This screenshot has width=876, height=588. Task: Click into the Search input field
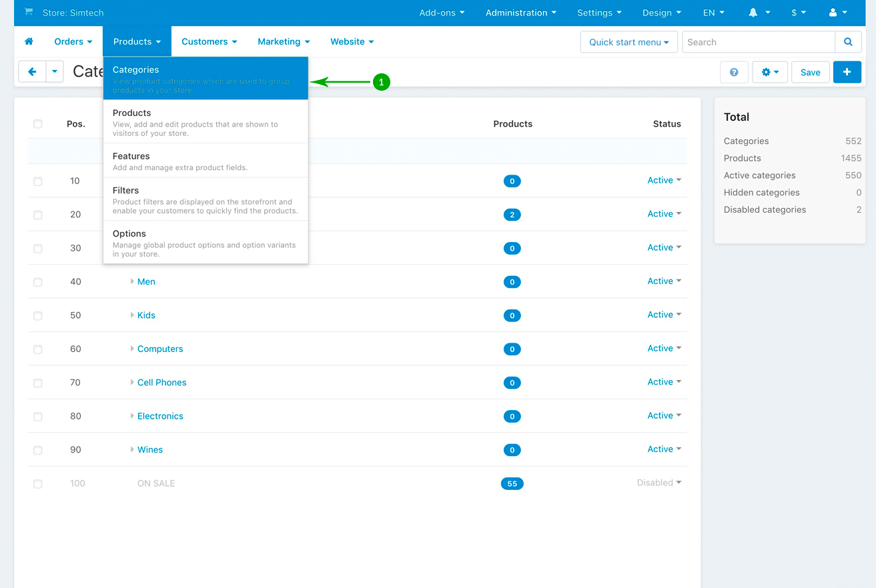pyautogui.click(x=759, y=42)
